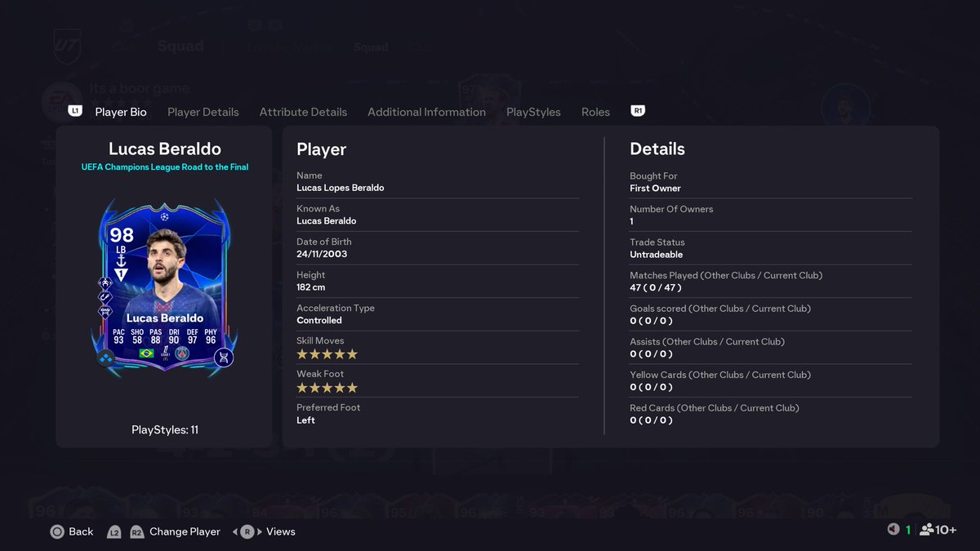Click the name 'Lucas Lopes Beraldo'

[341, 188]
